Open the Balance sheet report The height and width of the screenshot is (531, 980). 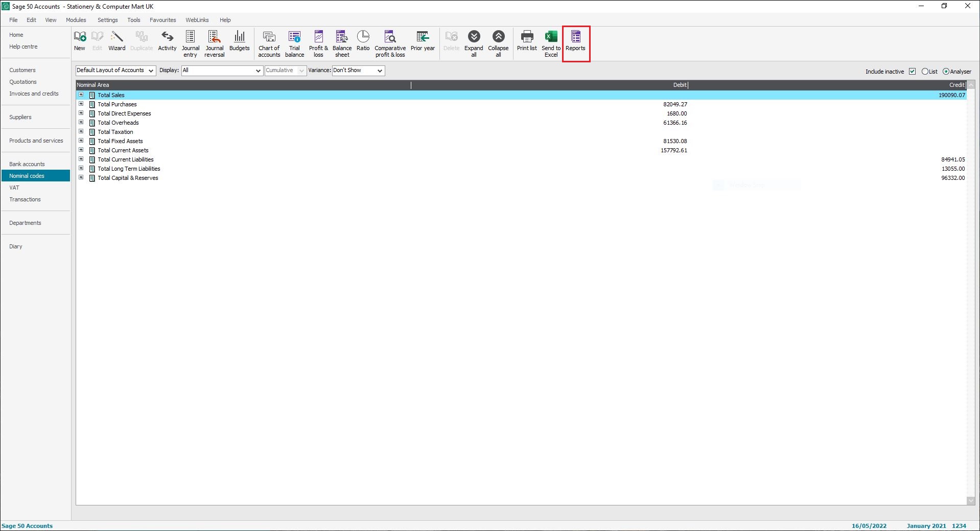coord(342,43)
